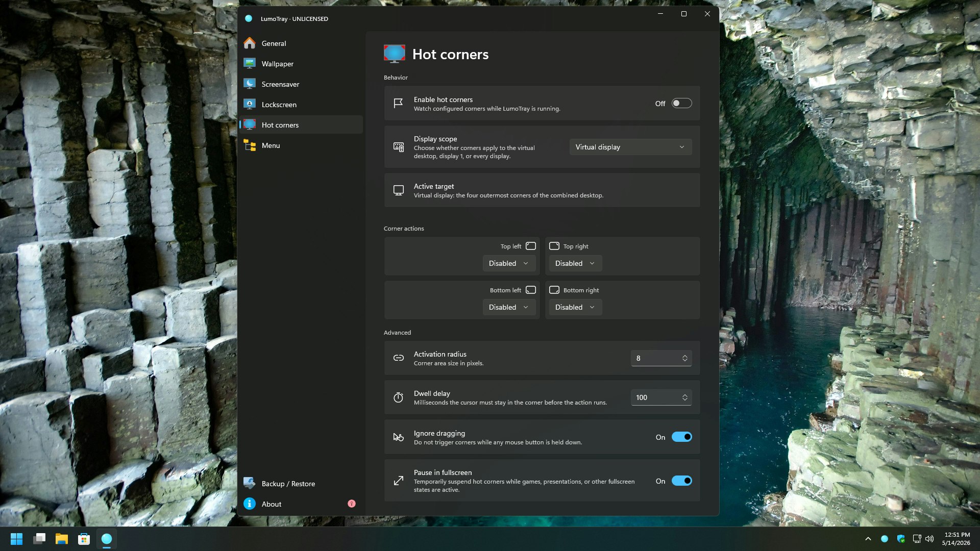The width and height of the screenshot is (980, 551).
Task: Click the Backup / Restore icon
Action: tap(250, 483)
